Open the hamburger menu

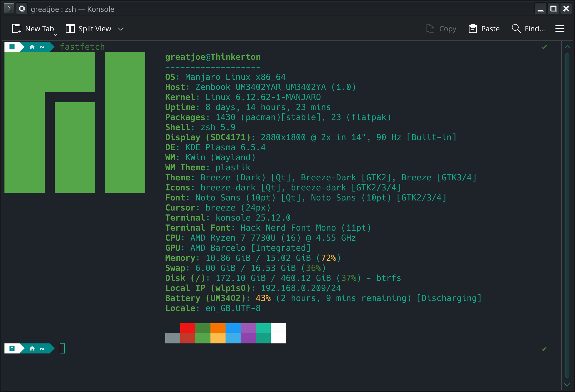[x=560, y=29]
